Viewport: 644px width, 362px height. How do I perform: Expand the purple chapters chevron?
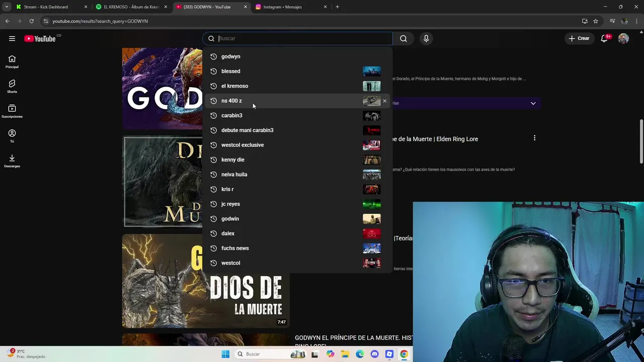[x=533, y=103]
